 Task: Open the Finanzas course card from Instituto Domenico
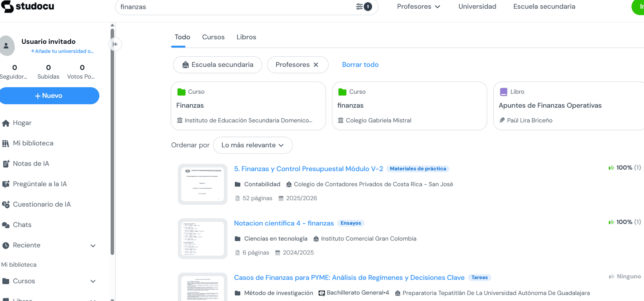coord(248,106)
